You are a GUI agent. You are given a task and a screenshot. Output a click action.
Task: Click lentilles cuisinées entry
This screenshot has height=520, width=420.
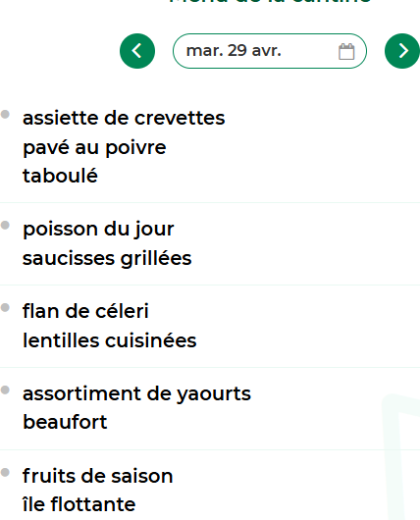point(110,340)
